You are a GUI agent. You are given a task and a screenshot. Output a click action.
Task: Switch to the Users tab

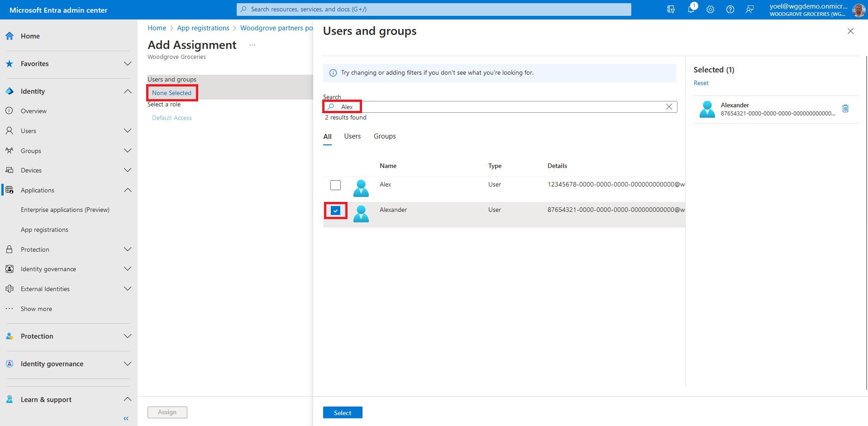[352, 136]
